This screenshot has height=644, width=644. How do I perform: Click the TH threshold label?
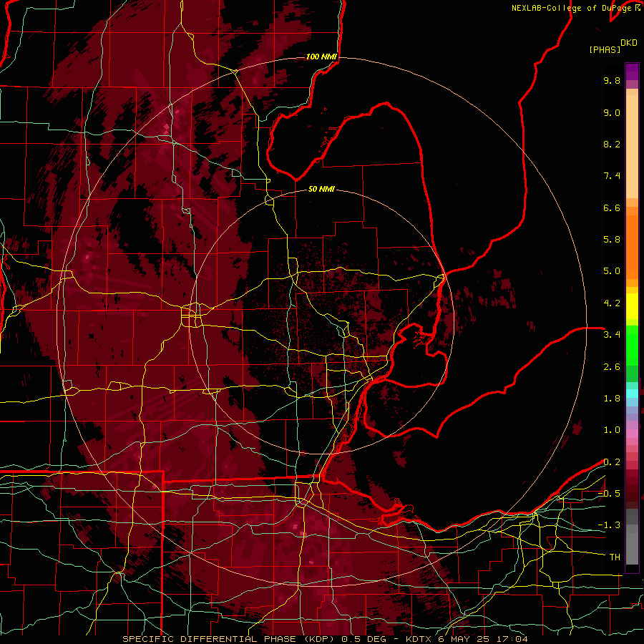(x=615, y=557)
